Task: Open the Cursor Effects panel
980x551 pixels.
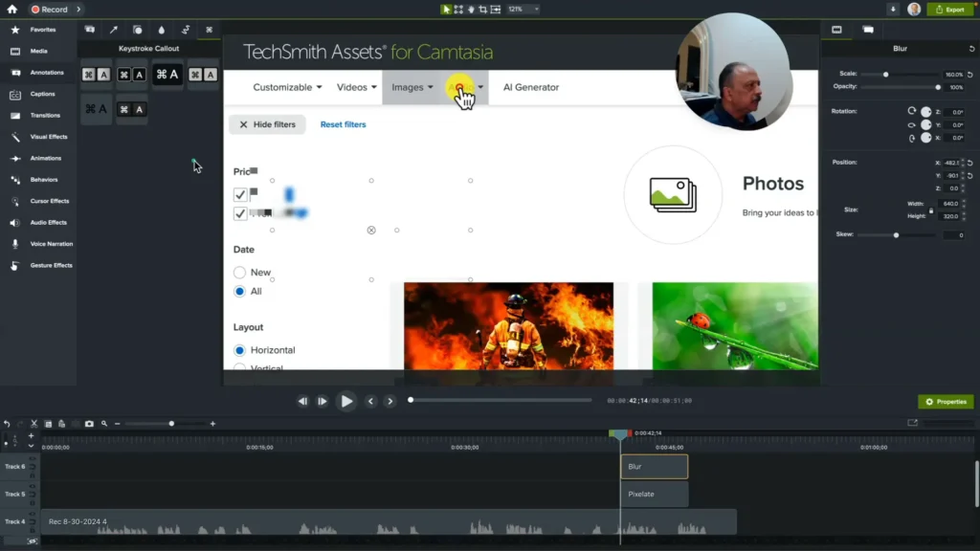Action: click(38, 201)
